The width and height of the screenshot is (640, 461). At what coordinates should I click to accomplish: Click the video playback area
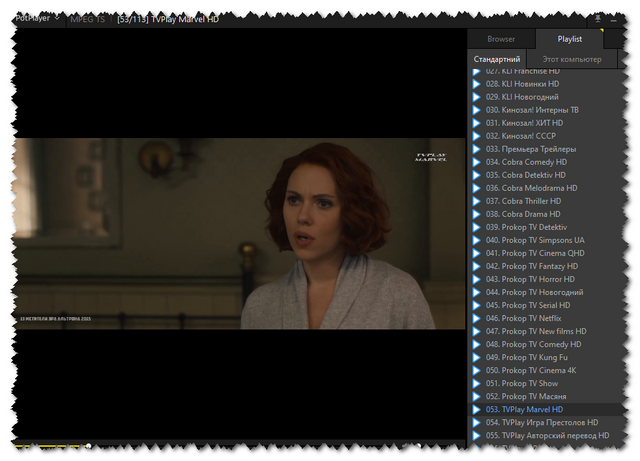coord(240,234)
